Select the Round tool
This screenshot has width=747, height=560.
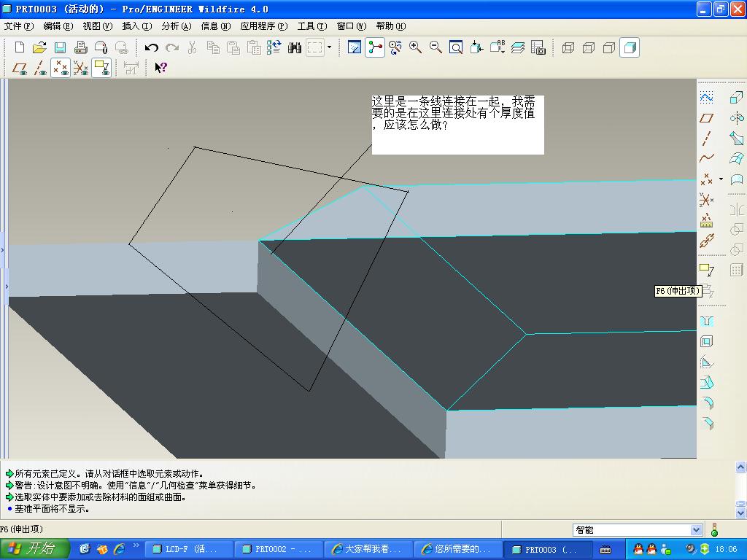(x=706, y=402)
